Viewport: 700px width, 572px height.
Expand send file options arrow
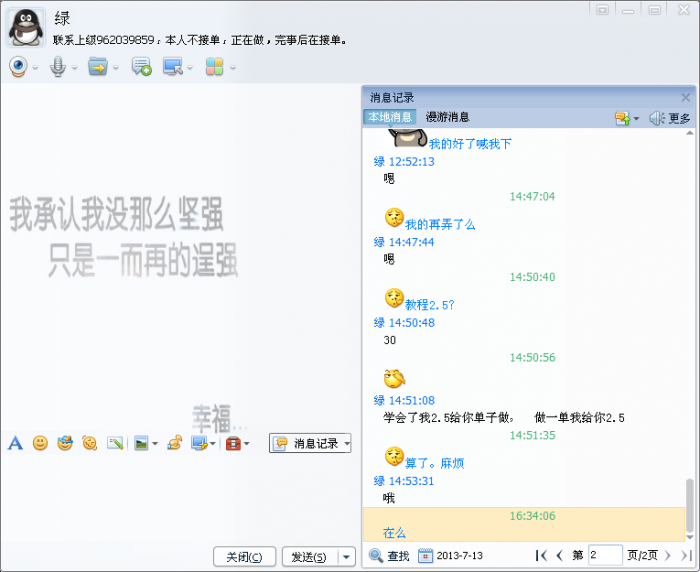(x=116, y=68)
